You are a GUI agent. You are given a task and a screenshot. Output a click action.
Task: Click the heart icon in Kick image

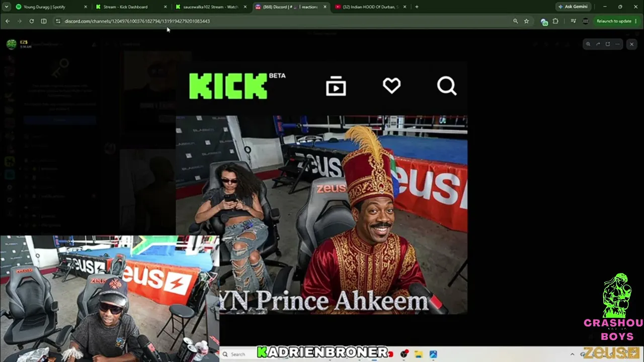click(391, 86)
